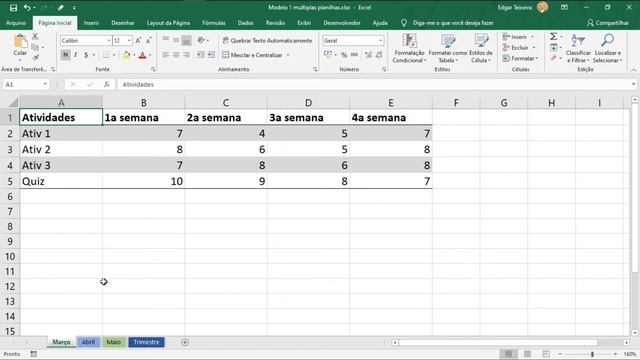Click the insert function fx icon
The height and width of the screenshot is (360, 640).
(107, 84)
